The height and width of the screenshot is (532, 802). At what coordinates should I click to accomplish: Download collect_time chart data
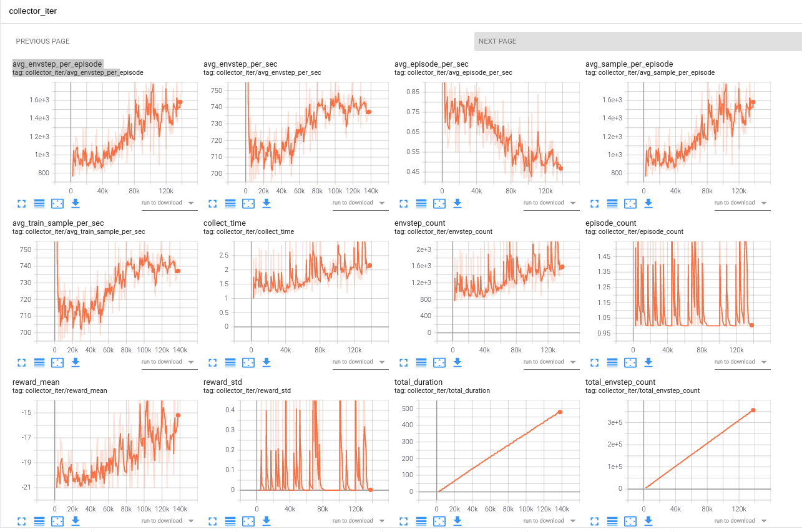(267, 362)
